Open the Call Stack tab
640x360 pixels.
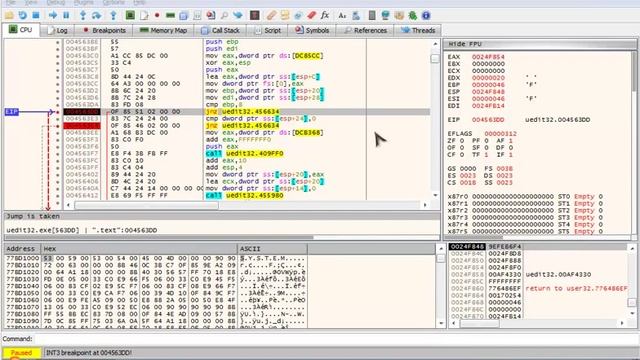point(220,30)
